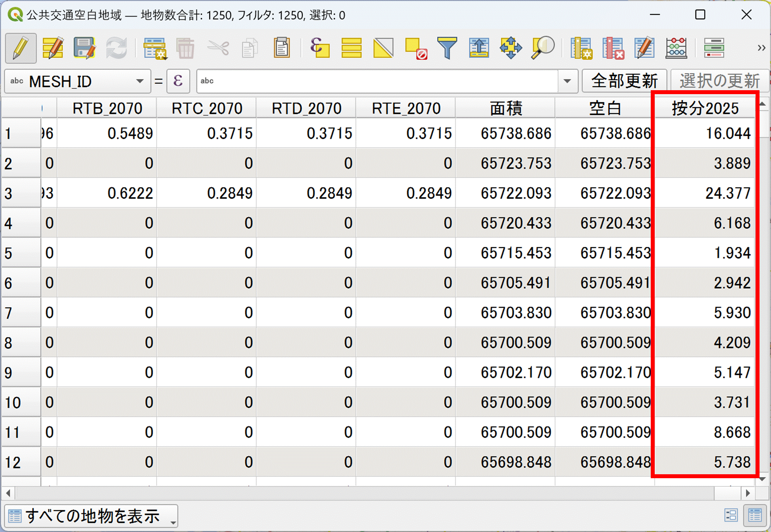The image size is (771, 532).
Task: Sort by the 面積 column header
Action: tap(506, 108)
